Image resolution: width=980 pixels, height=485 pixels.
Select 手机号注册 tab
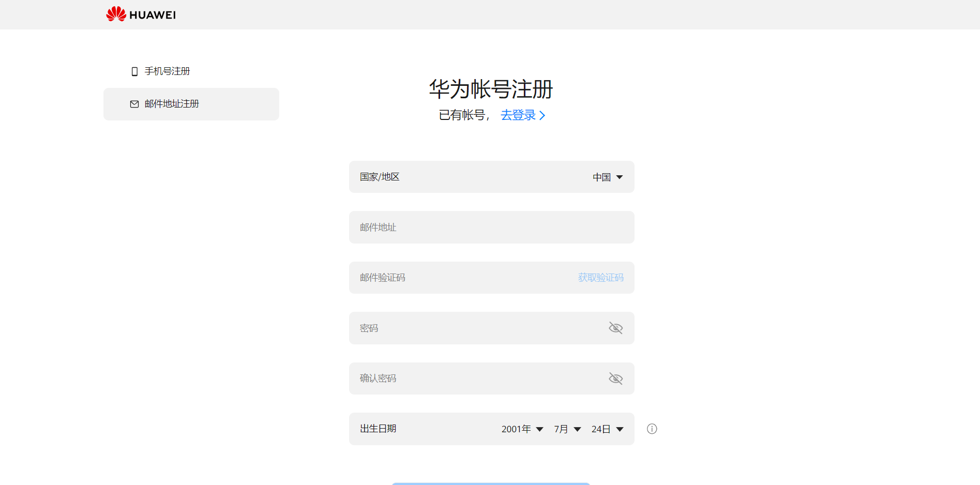pyautogui.click(x=191, y=71)
